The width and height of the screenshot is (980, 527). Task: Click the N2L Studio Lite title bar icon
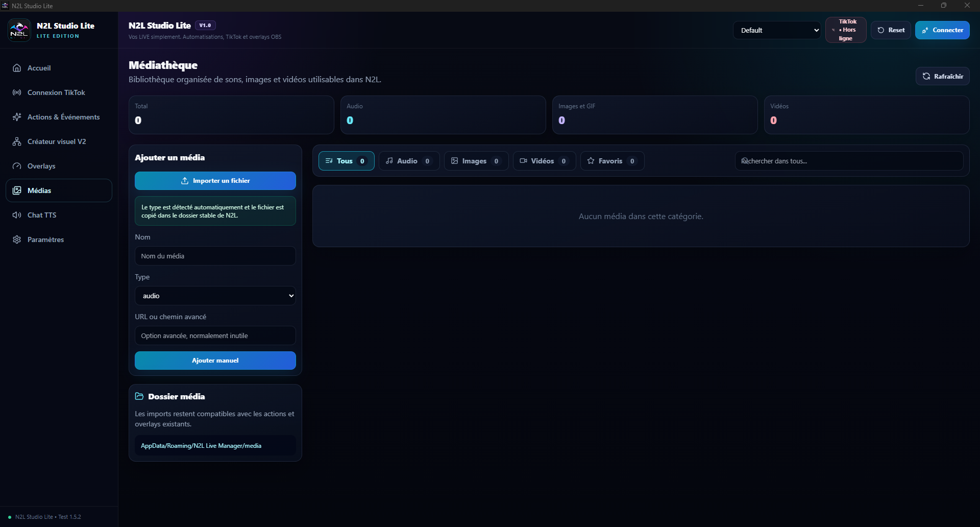coord(5,6)
